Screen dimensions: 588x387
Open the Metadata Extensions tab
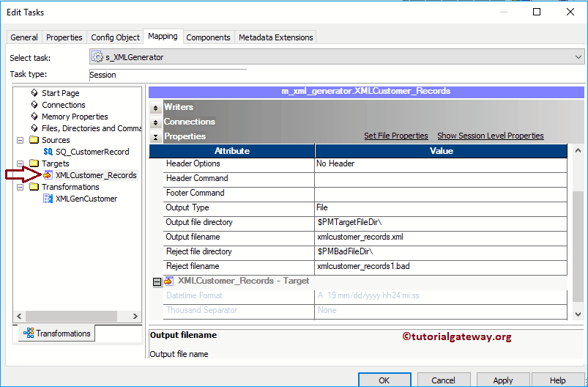coord(275,37)
